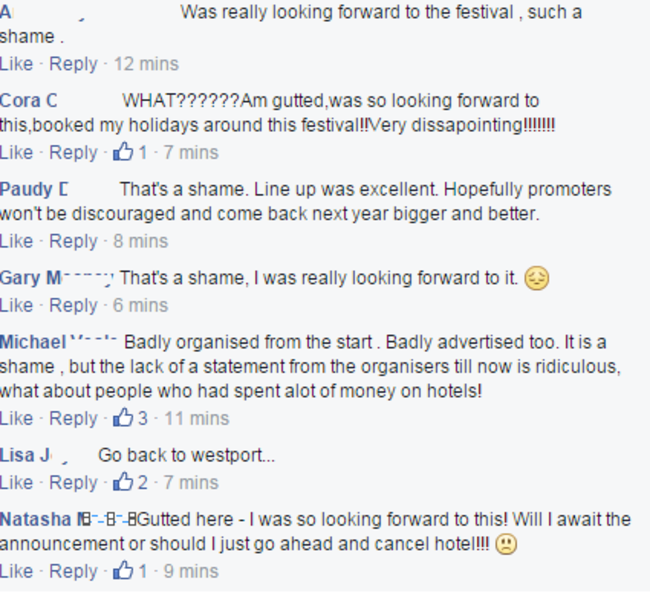Image resolution: width=650 pixels, height=593 pixels.
Task: Like Gary's comment
Action: [x=16, y=305]
